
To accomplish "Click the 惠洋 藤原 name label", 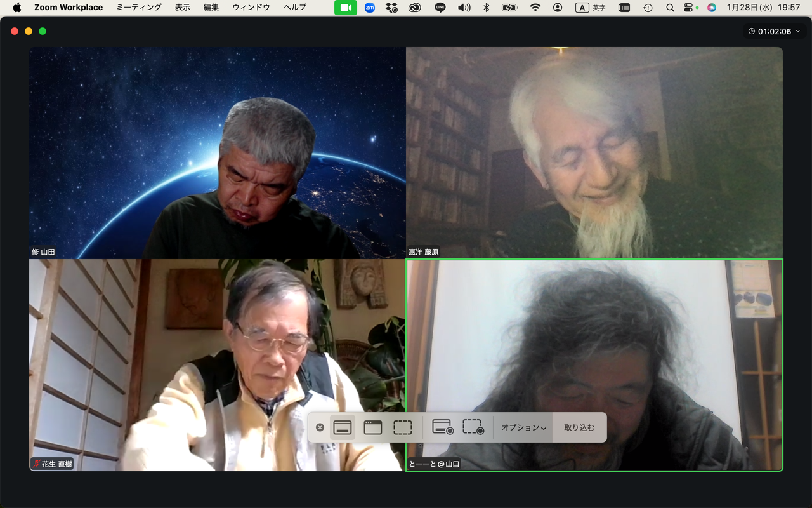I will (424, 252).
